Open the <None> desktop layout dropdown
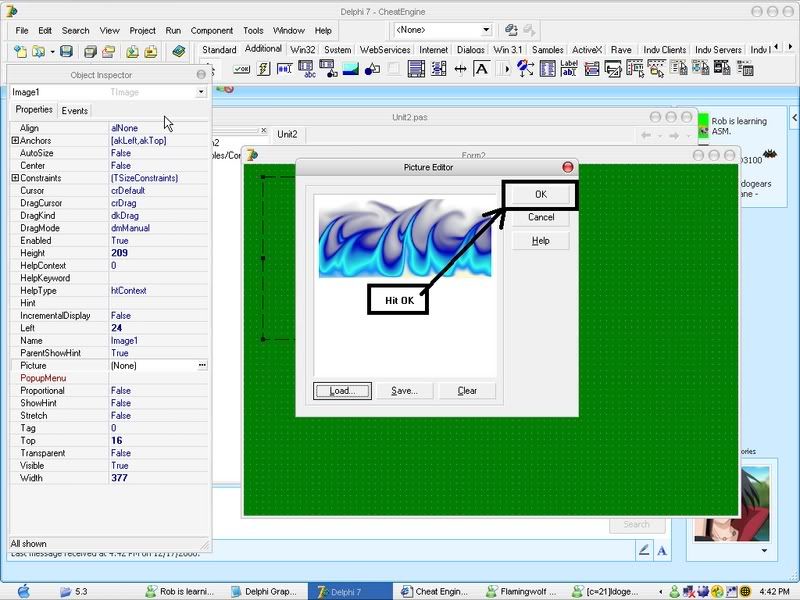800x600 pixels. 486,31
